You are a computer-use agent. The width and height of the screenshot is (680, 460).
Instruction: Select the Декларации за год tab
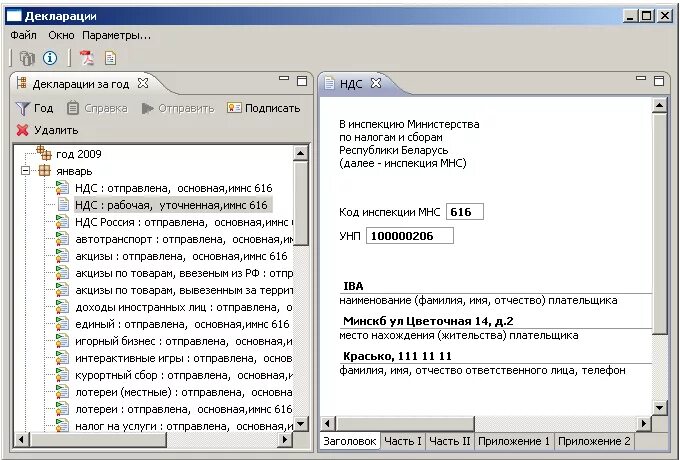tap(81, 84)
